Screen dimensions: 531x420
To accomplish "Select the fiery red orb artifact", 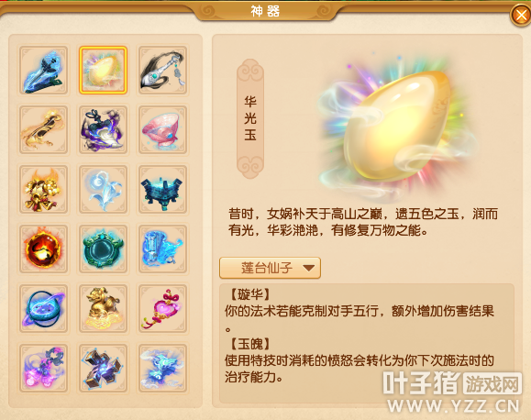I will click(x=43, y=249).
